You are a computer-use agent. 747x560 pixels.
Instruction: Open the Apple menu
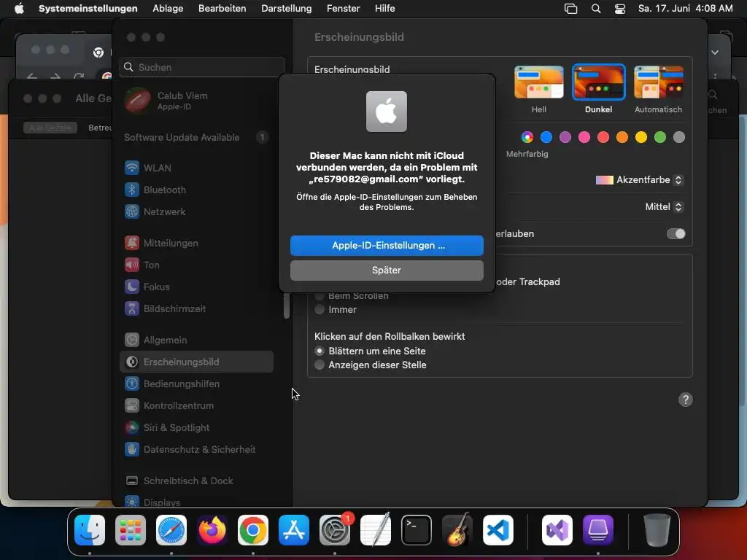point(19,9)
